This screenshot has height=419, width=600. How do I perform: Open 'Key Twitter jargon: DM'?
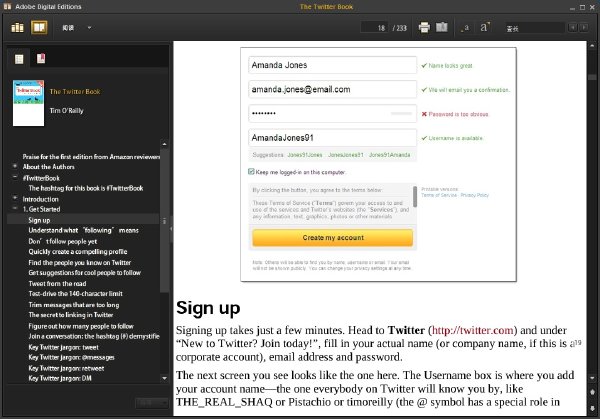click(x=60, y=378)
